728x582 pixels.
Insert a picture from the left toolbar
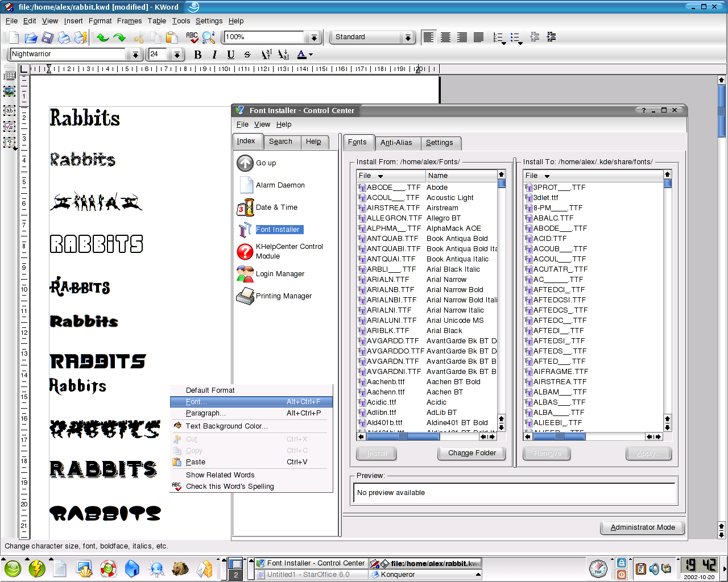(x=10, y=92)
